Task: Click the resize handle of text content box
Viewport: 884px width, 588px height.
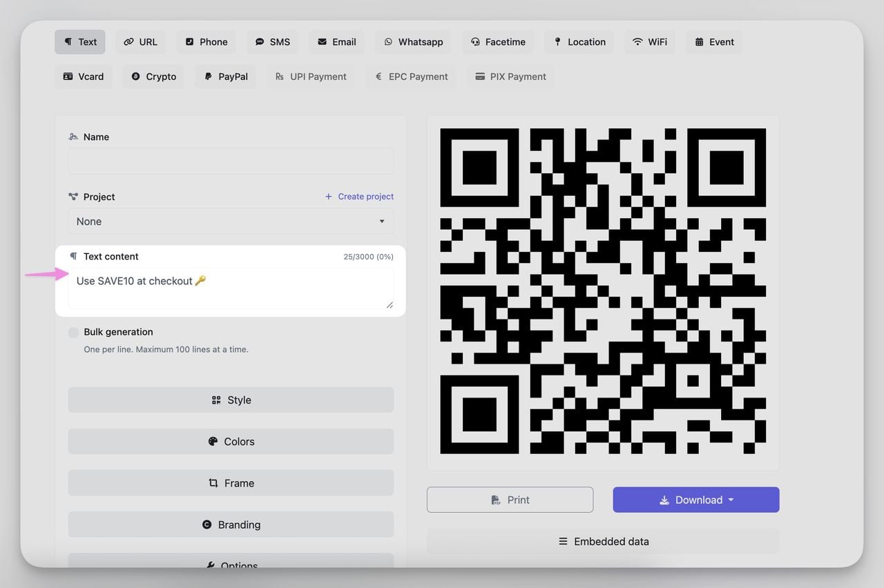Action: click(390, 304)
